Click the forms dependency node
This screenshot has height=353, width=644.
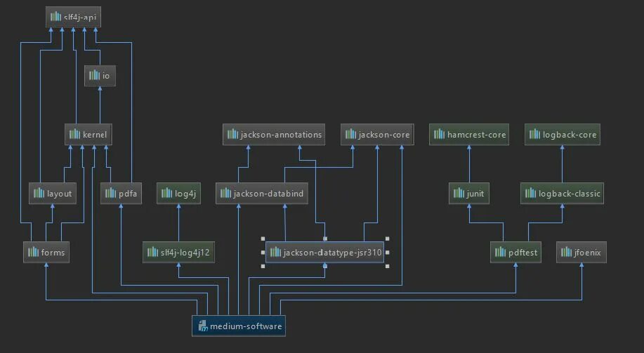tap(46, 252)
